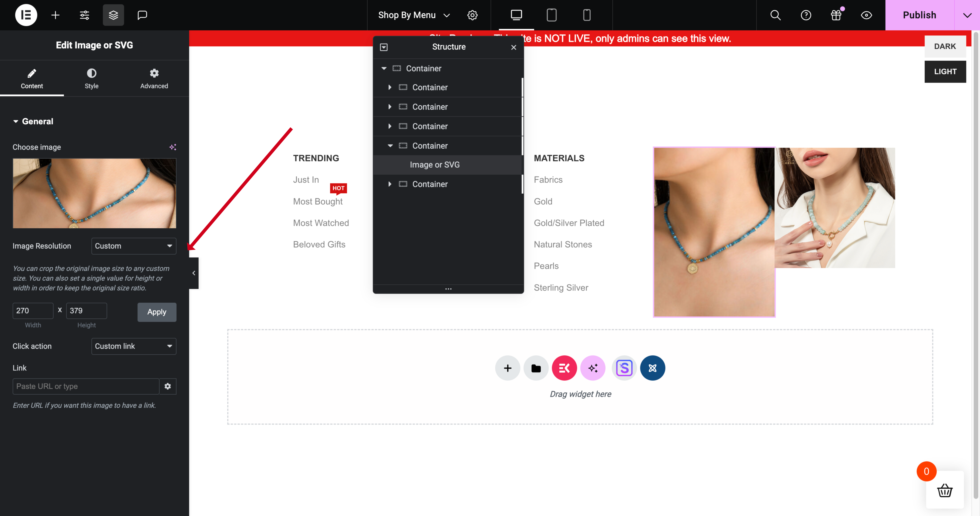The height and width of the screenshot is (516, 980).
Task: Click the AI sparkle builder button
Action: [x=593, y=368]
